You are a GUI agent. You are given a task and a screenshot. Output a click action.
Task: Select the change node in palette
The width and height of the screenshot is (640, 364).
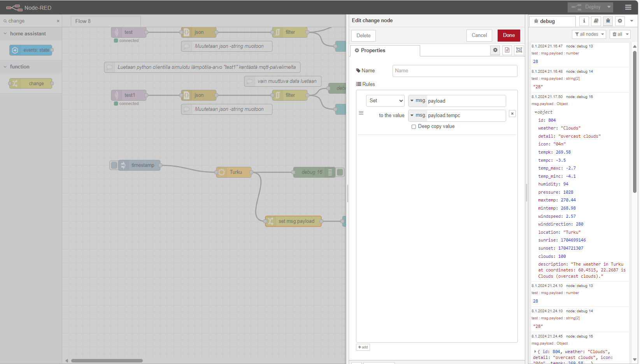(x=31, y=83)
